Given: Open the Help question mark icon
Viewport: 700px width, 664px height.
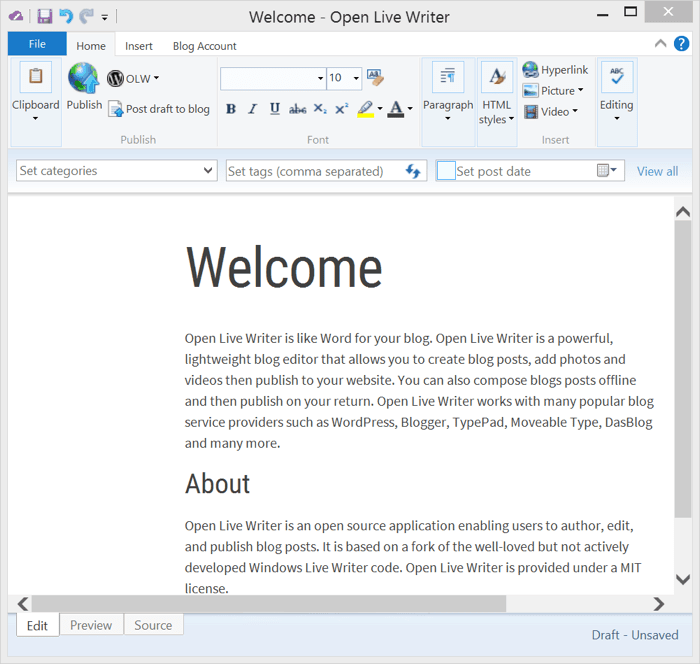Looking at the screenshot, I should [681, 43].
